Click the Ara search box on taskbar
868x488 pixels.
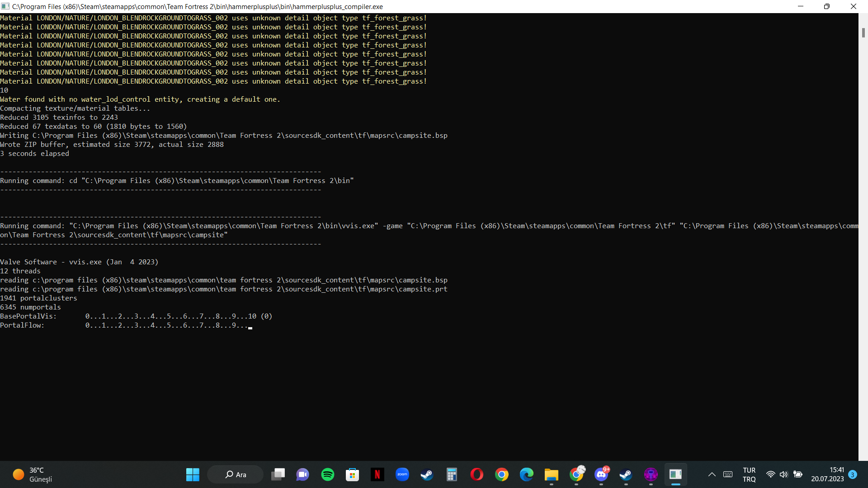click(x=235, y=474)
